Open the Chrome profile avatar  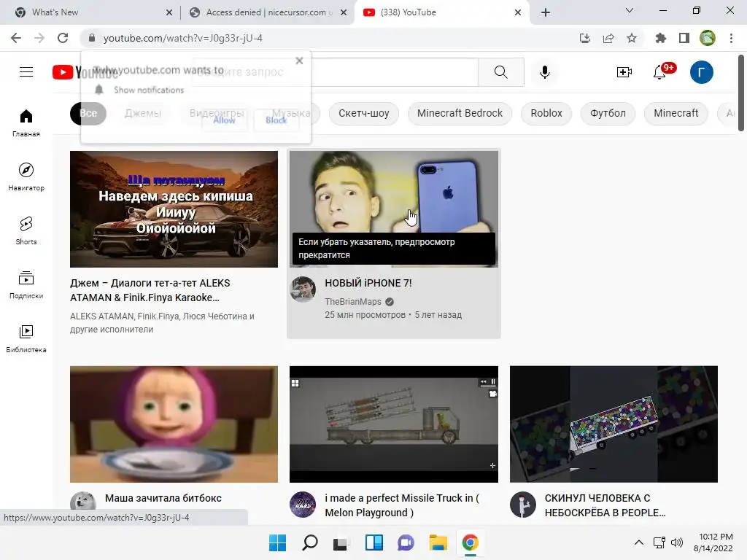[x=708, y=38]
